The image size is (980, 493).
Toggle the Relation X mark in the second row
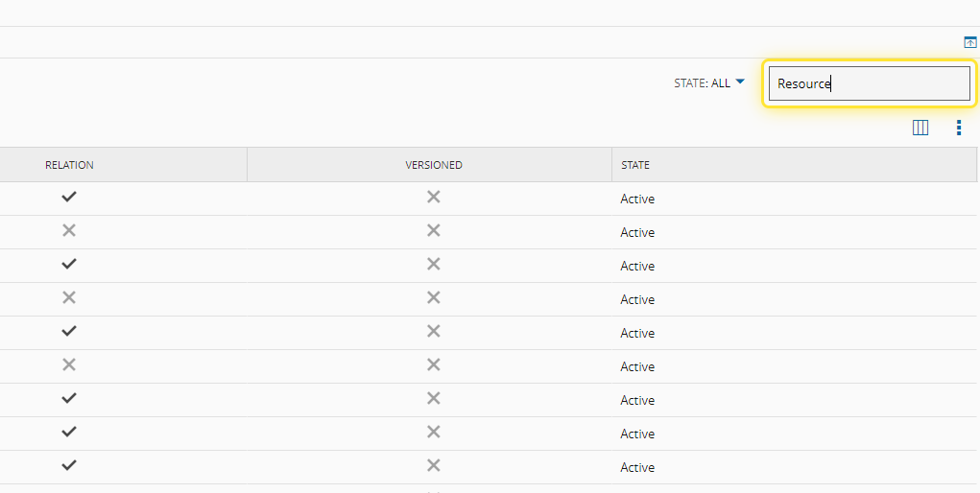(x=69, y=230)
